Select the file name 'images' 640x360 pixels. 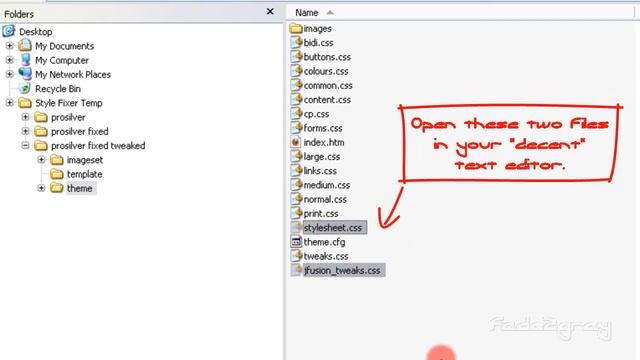coord(317,29)
